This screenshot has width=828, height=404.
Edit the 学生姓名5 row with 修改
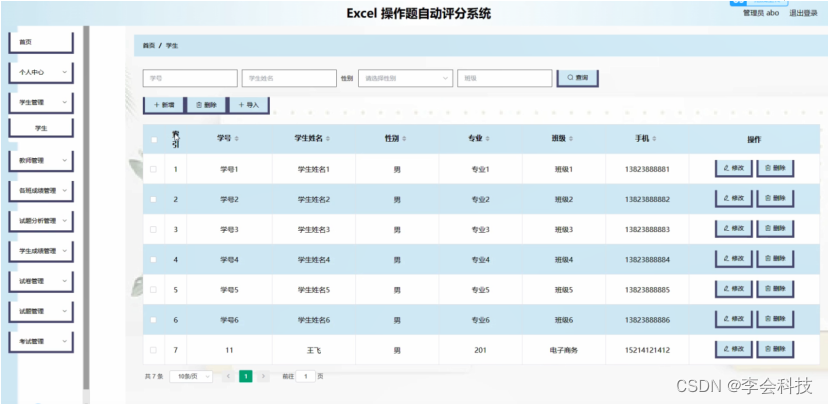(733, 289)
